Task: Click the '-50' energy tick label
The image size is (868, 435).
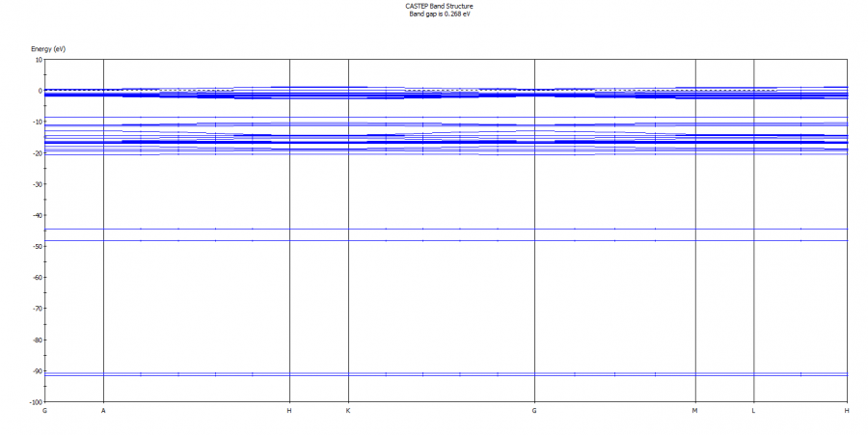Action: [37, 246]
